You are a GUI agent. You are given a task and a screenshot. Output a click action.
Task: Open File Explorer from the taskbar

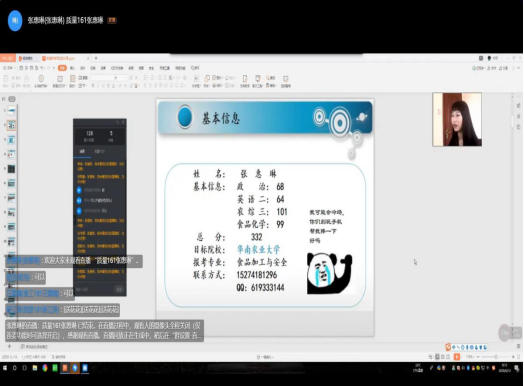pyautogui.click(x=35, y=368)
